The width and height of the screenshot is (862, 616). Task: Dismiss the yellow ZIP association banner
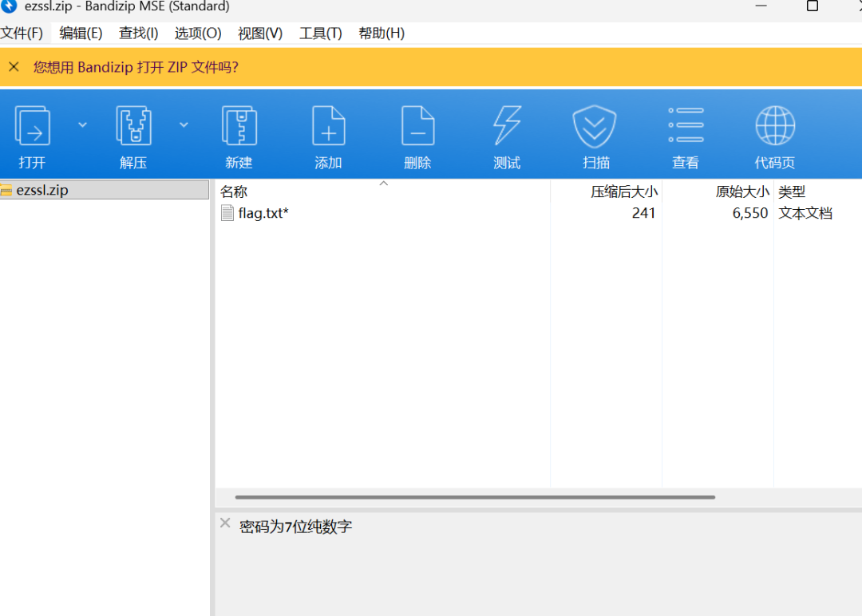(14, 67)
